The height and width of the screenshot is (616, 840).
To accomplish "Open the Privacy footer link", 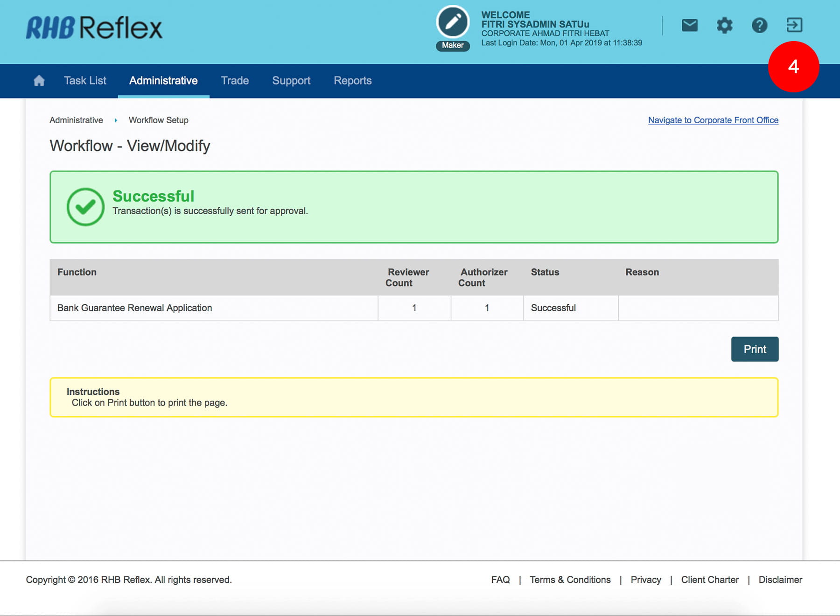I will (x=645, y=580).
